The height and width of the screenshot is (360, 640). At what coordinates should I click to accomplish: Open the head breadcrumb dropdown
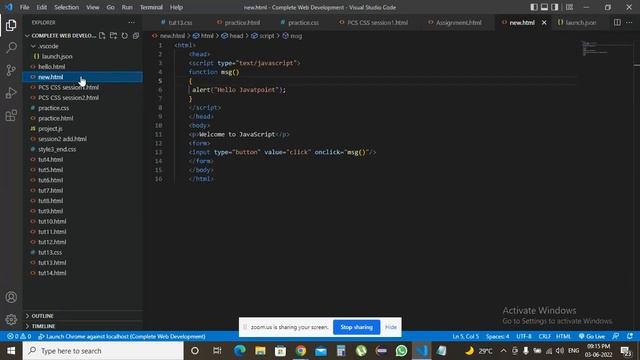232,36
